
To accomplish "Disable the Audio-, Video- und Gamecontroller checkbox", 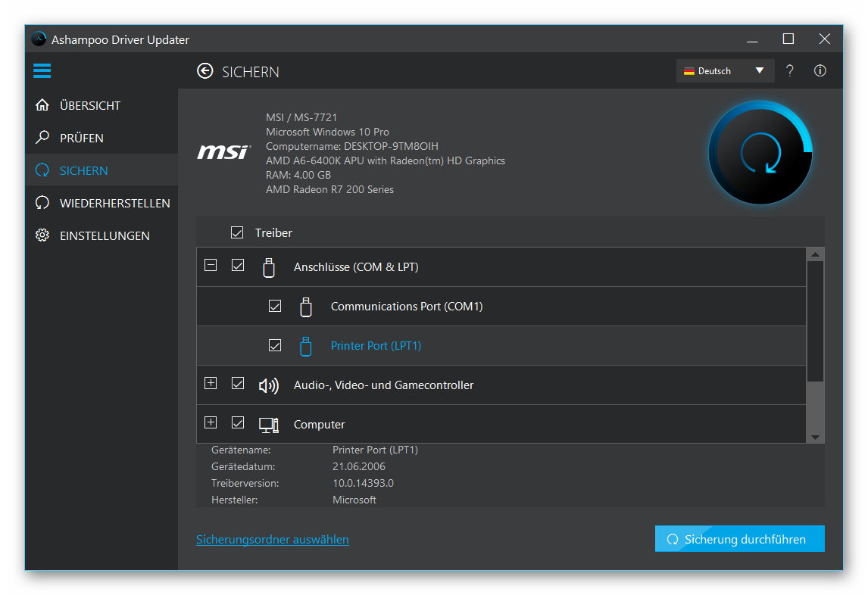I will [x=238, y=385].
